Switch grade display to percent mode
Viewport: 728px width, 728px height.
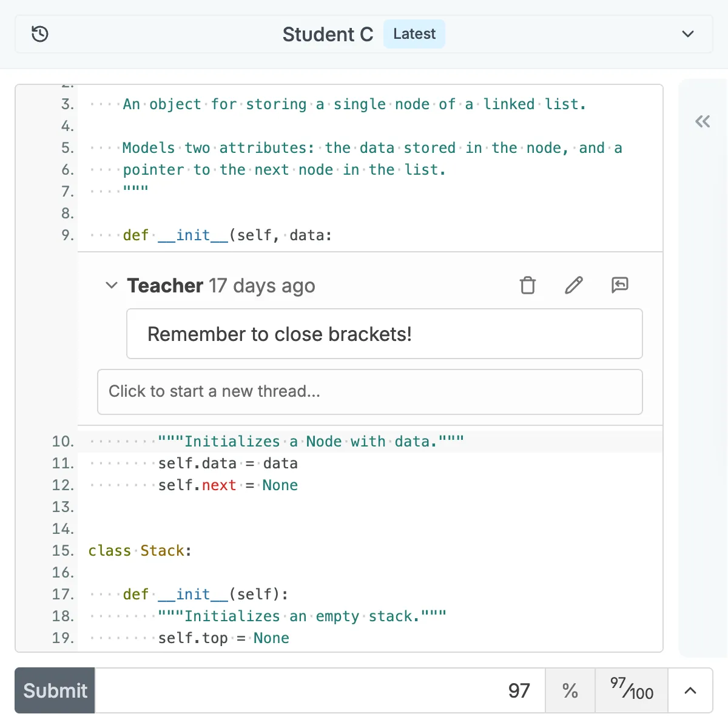click(x=569, y=690)
